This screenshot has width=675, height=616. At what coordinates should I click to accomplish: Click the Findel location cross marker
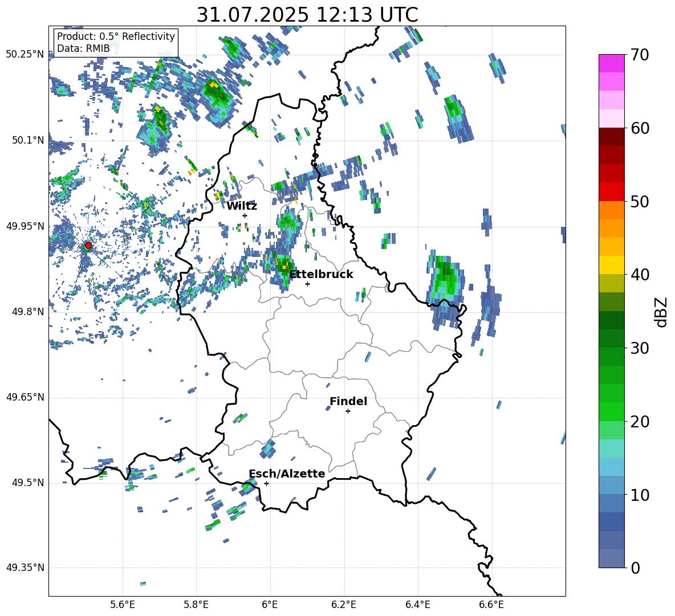pos(348,411)
